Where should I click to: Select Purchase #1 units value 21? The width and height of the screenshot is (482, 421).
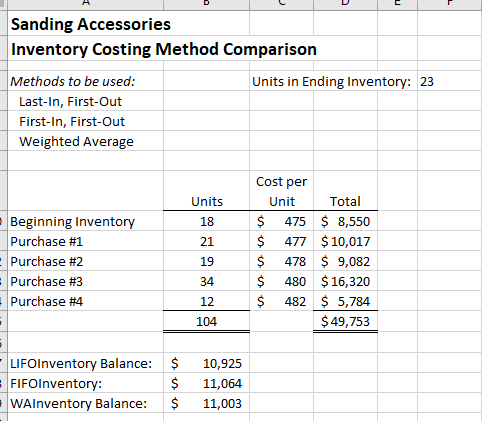click(206, 241)
